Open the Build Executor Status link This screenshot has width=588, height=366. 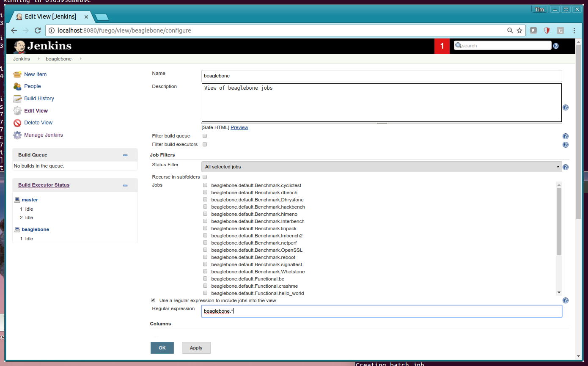pos(44,185)
